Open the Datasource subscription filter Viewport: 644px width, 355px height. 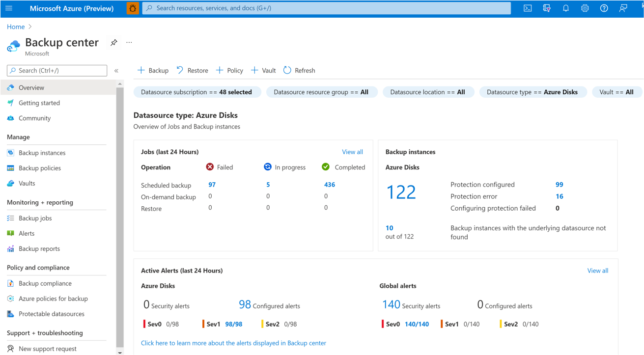pyautogui.click(x=196, y=92)
